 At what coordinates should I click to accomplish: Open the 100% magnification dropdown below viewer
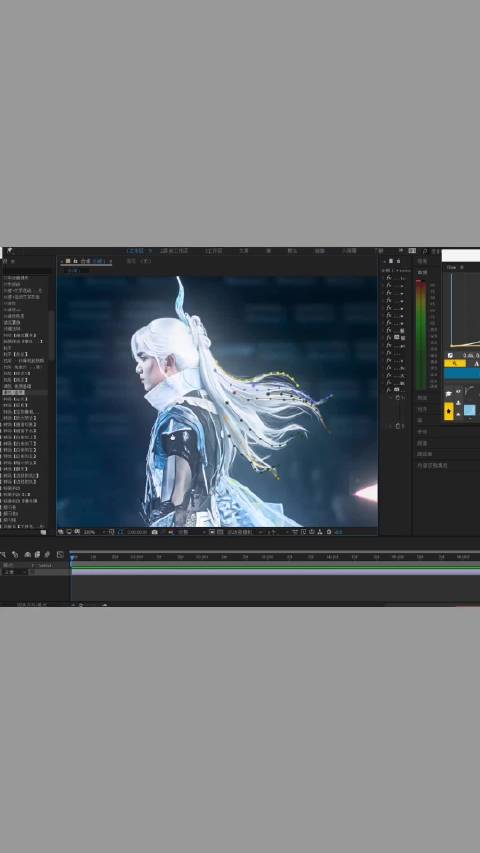point(92,531)
